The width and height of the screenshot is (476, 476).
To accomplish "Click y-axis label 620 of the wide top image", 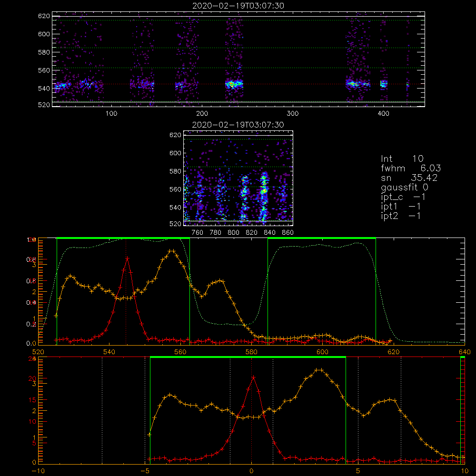I will click(44, 16).
